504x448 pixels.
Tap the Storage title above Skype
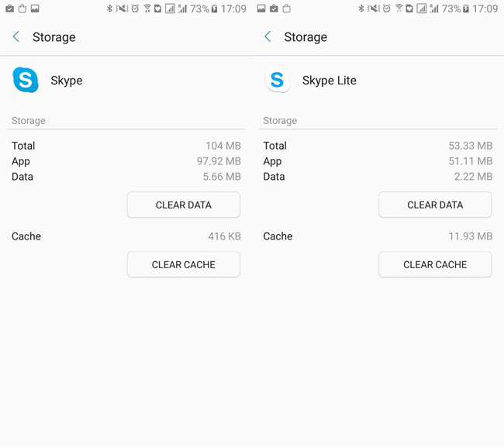pyautogui.click(x=54, y=37)
